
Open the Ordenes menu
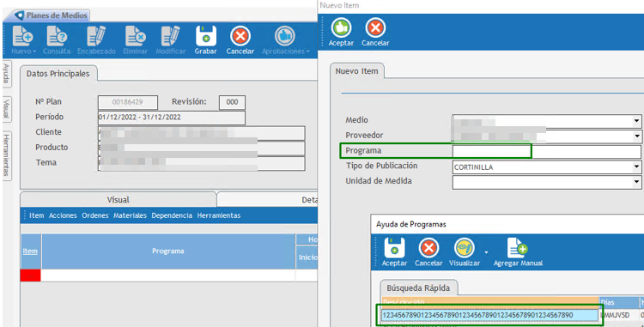(94, 215)
